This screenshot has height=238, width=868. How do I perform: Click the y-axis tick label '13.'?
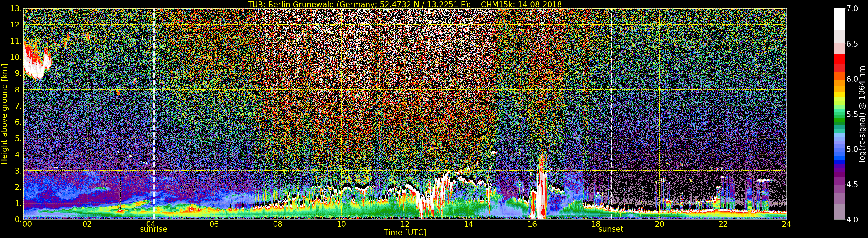point(16,9)
